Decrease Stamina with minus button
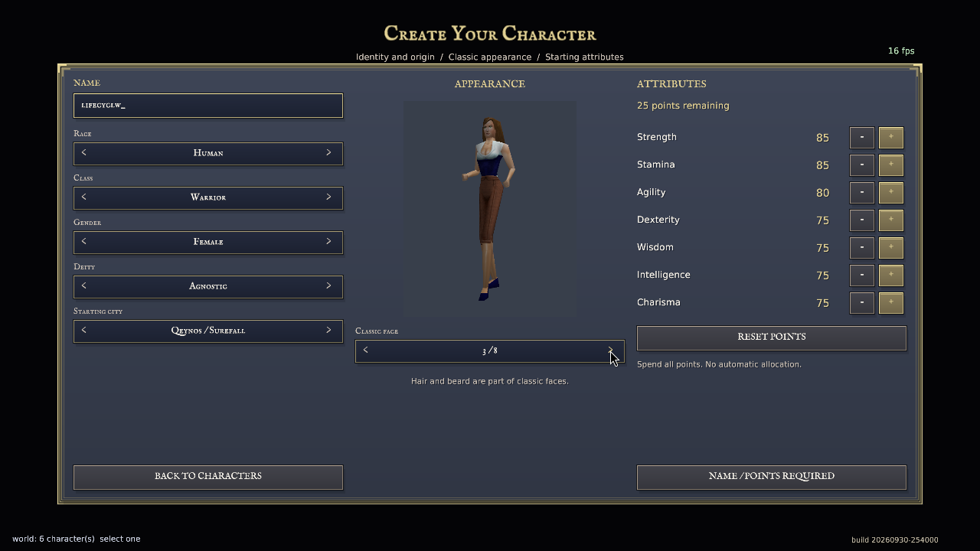980x551 pixels. 862,165
